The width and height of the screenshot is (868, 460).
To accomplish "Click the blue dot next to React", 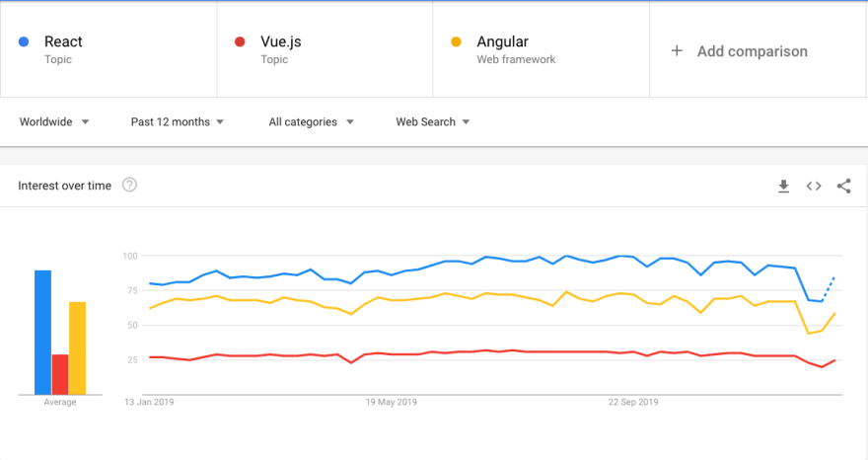I will pyautogui.click(x=24, y=41).
